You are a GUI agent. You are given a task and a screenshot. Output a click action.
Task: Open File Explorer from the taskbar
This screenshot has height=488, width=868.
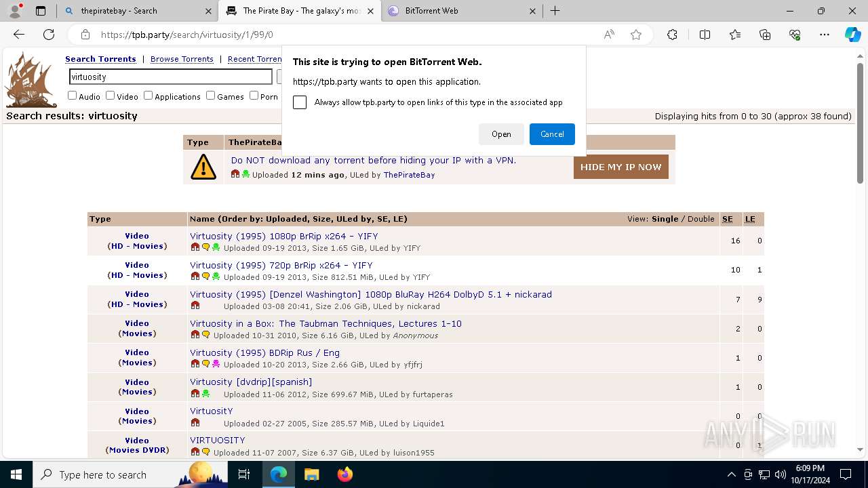(x=311, y=474)
